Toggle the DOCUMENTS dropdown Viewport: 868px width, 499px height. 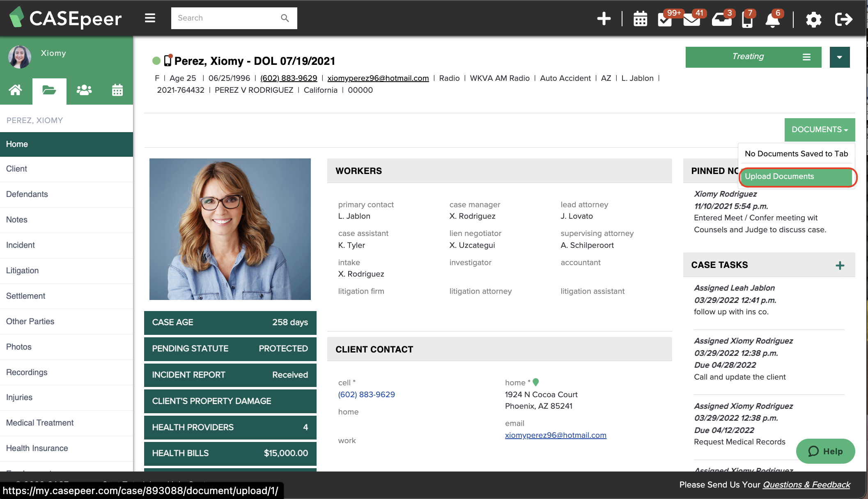[x=820, y=130]
